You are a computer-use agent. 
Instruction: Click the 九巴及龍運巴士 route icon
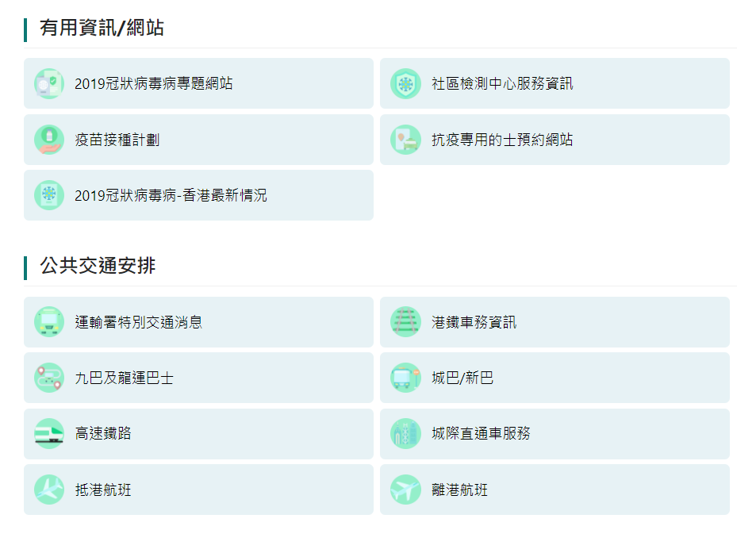pyautogui.click(x=49, y=378)
